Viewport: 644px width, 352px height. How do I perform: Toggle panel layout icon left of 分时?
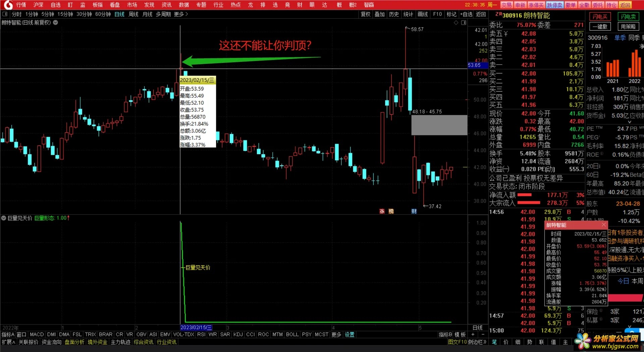[5, 14]
